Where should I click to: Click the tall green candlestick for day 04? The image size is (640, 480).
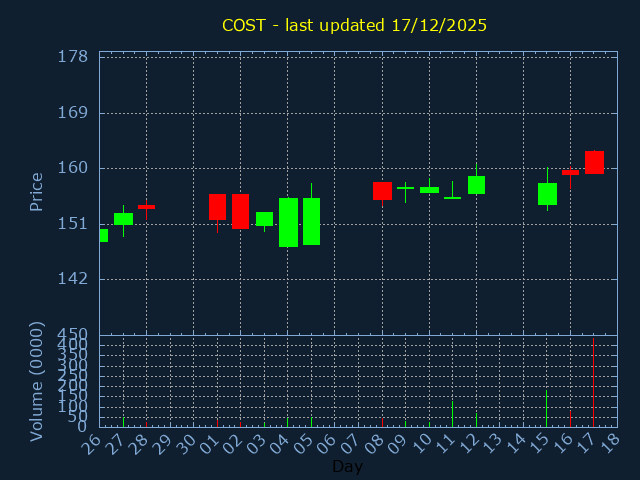[288, 222]
